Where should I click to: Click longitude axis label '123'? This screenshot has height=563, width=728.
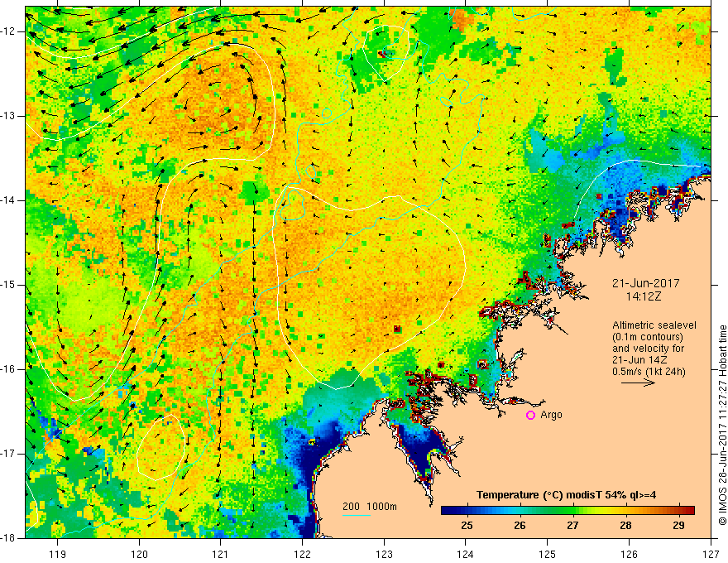click(x=384, y=554)
